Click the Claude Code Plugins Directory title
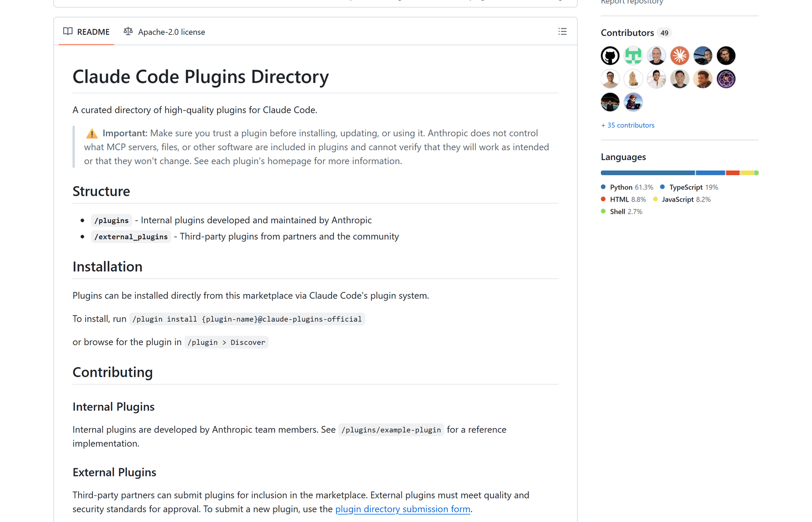Screen dimensions: 812x522 coord(201,76)
